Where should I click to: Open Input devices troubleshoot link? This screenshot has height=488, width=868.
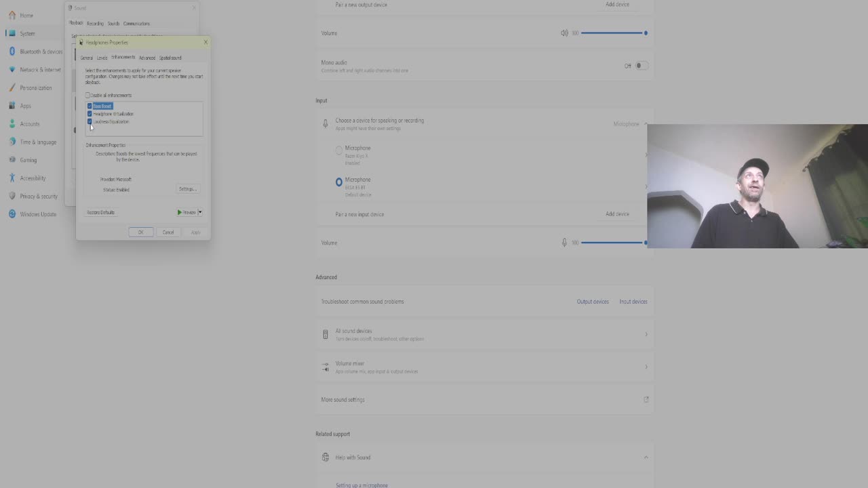coord(633,302)
